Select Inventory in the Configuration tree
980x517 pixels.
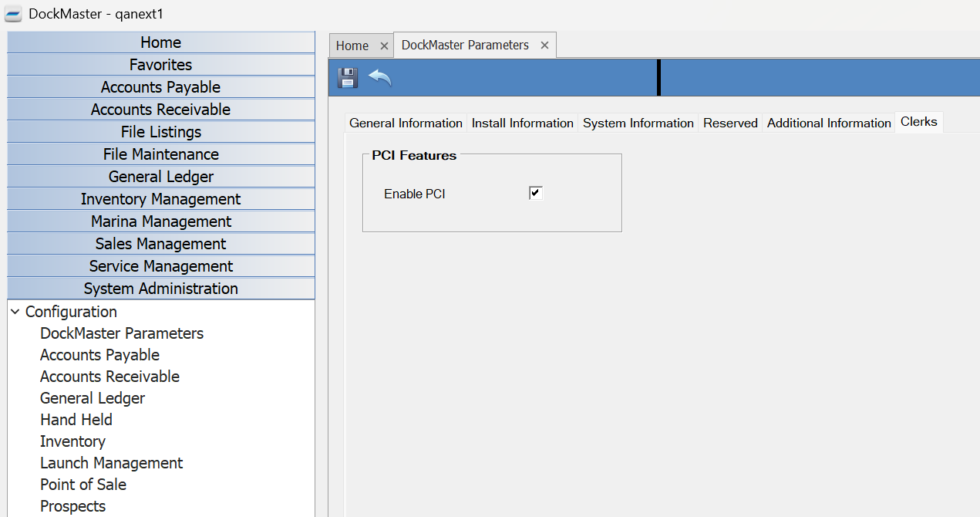72,441
